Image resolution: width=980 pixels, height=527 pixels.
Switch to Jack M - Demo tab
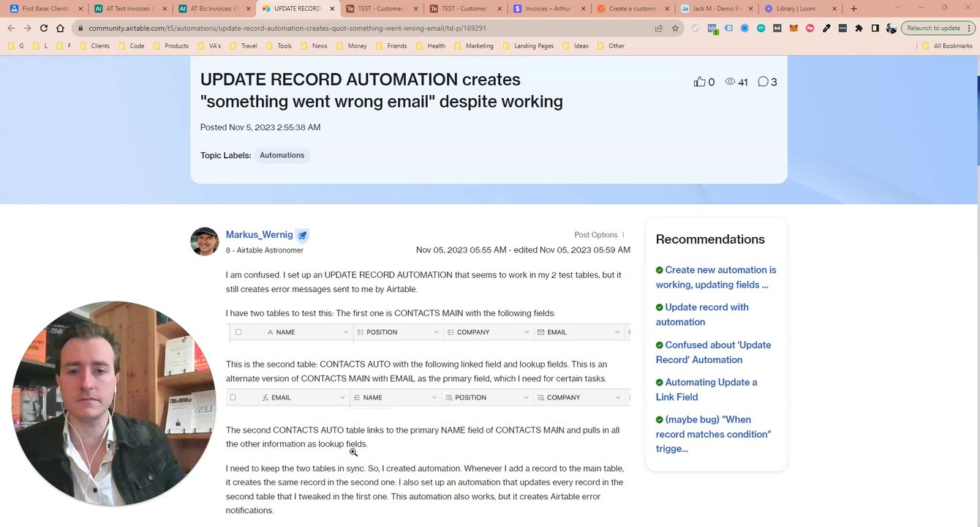pyautogui.click(x=717, y=9)
